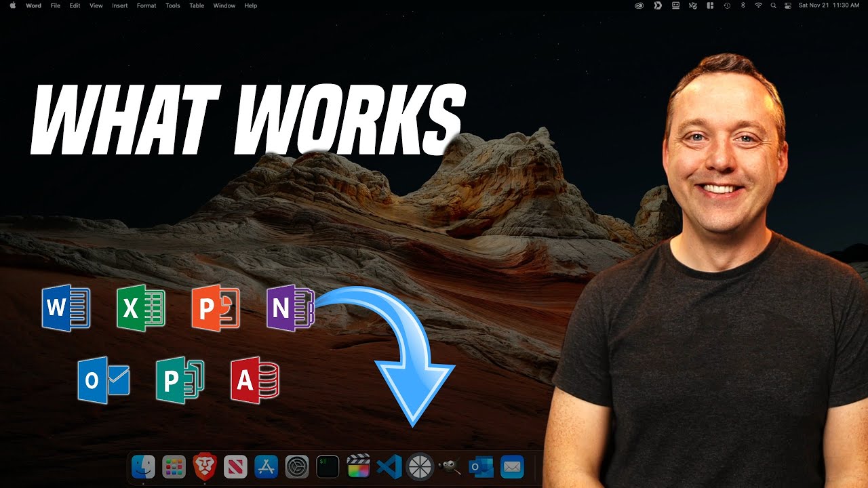868x488 pixels.
Task: Open Time Machine menu bar icon
Action: pyautogui.click(x=727, y=5)
